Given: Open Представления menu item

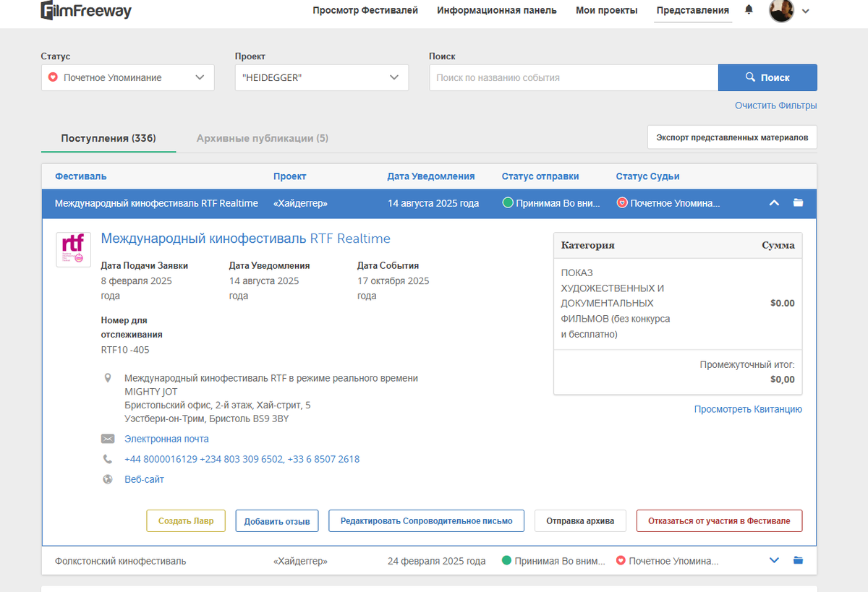Looking at the screenshot, I should tap(693, 10).
